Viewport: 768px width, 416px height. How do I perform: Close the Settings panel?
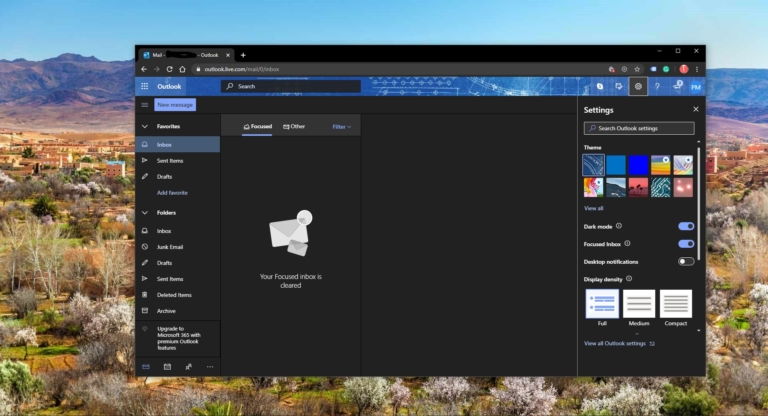click(x=696, y=109)
